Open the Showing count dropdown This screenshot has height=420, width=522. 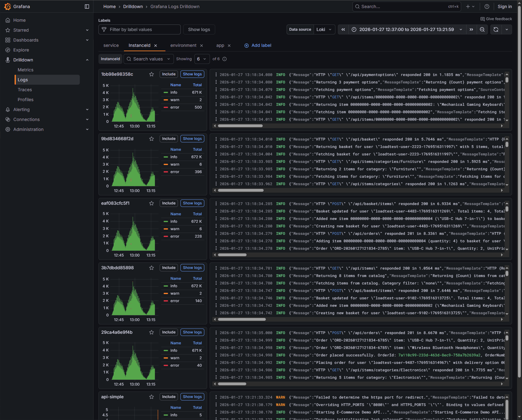[x=202, y=59]
